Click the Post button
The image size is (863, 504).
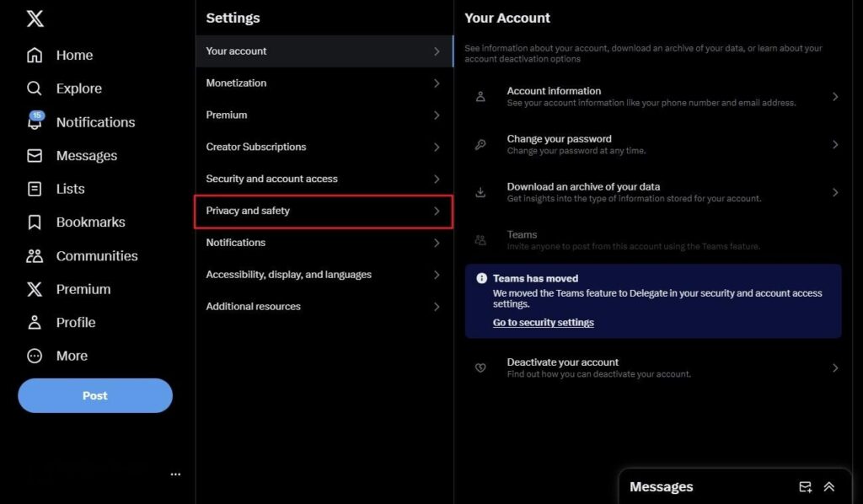point(94,394)
